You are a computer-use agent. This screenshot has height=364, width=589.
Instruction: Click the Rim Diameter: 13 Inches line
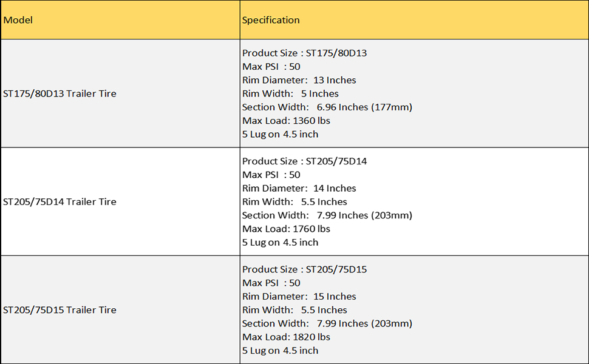point(299,80)
